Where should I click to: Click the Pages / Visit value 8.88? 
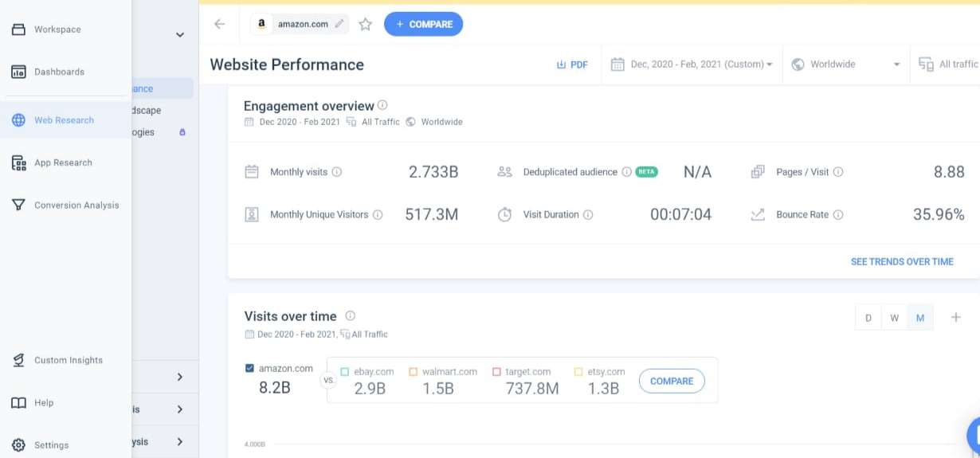[x=949, y=172]
